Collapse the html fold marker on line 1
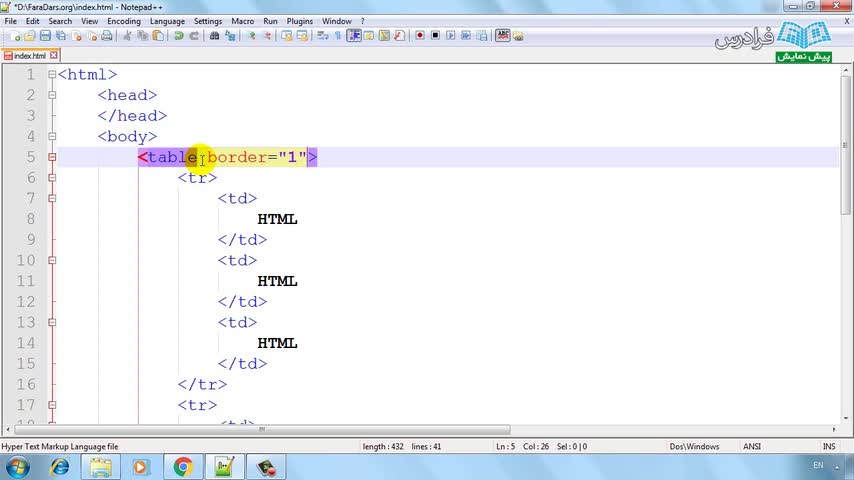This screenshot has width=854, height=480. (52, 74)
